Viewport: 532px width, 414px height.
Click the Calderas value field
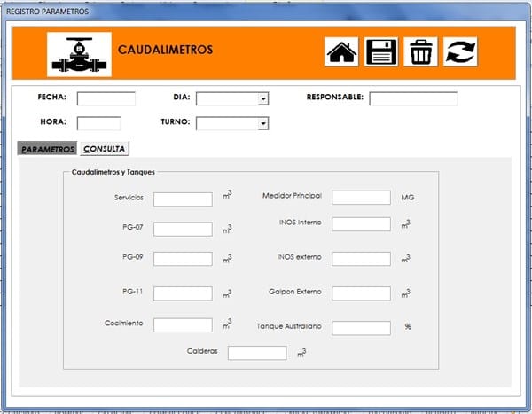[257, 353]
